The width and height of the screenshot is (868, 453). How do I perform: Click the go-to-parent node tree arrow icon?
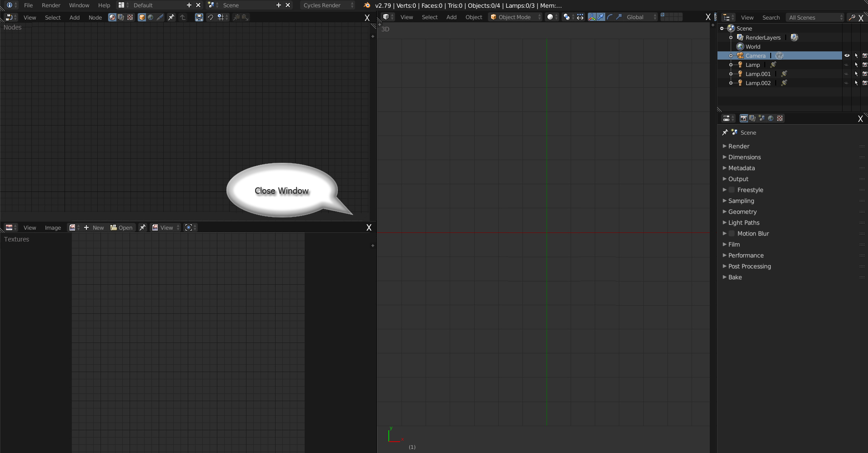(x=183, y=17)
